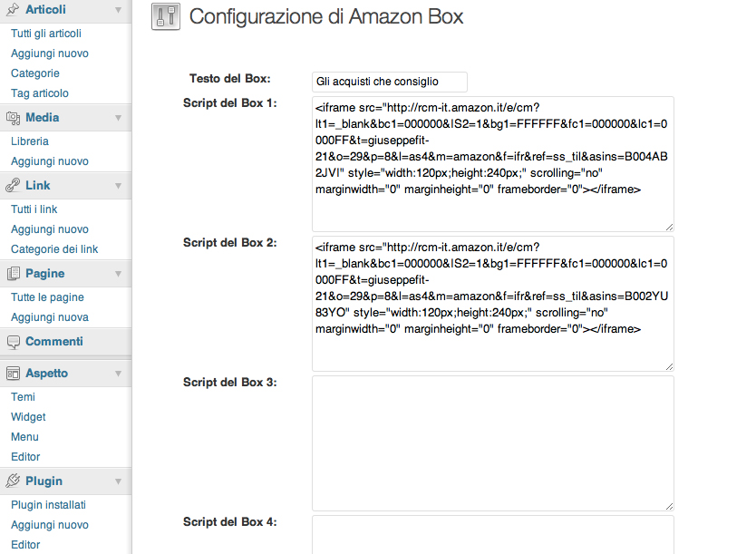Toggle the Aspetto menu arrow
Screen dimensions: 756x554
coord(119,373)
